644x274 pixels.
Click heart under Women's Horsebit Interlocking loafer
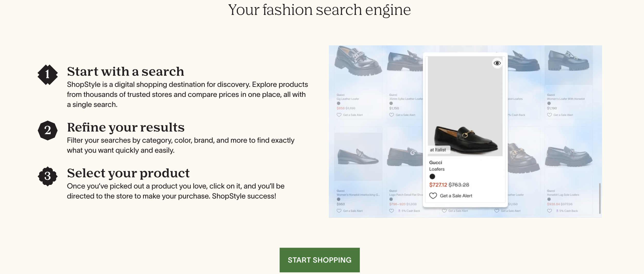pos(339,211)
